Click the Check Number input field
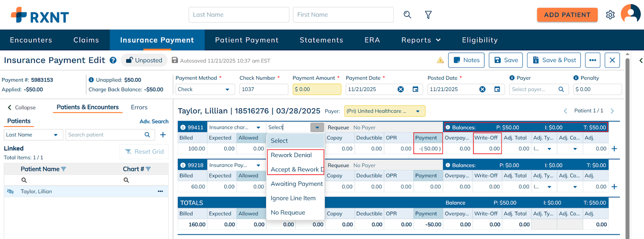Image resolution: width=644 pixels, height=239 pixels. point(264,89)
